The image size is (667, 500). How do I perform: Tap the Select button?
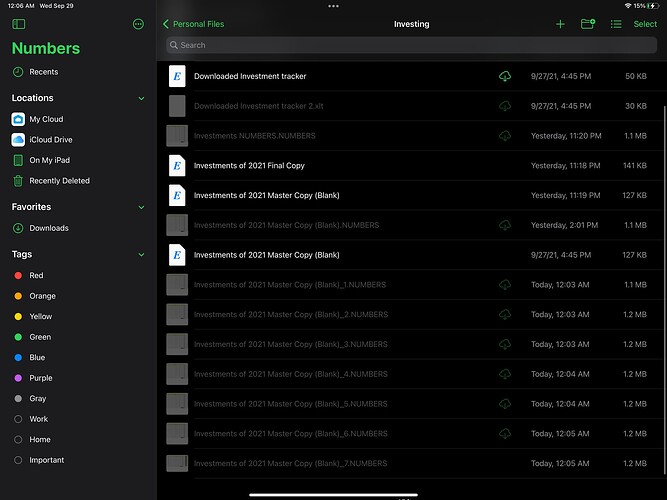coord(645,24)
